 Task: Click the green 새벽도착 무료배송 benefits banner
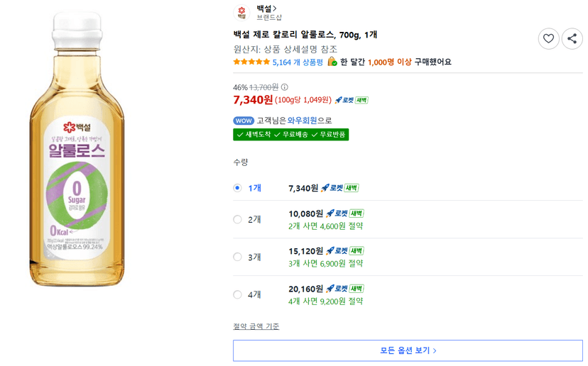290,135
